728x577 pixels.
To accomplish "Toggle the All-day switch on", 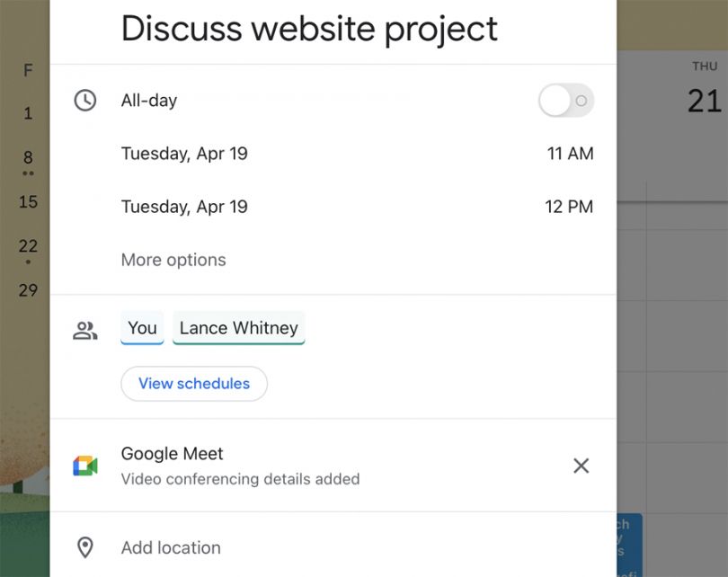I will click(566, 101).
